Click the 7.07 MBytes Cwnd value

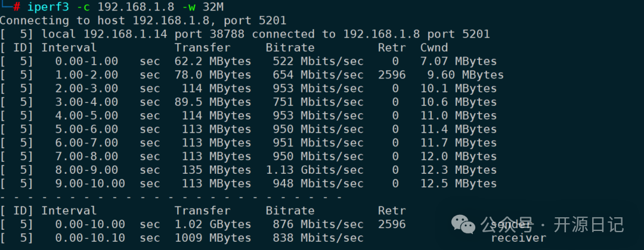pos(458,61)
